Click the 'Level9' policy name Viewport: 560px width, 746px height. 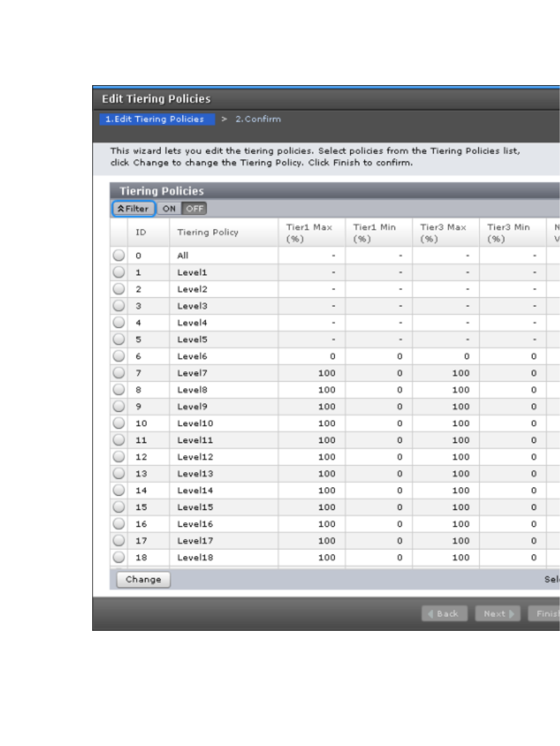192,406
